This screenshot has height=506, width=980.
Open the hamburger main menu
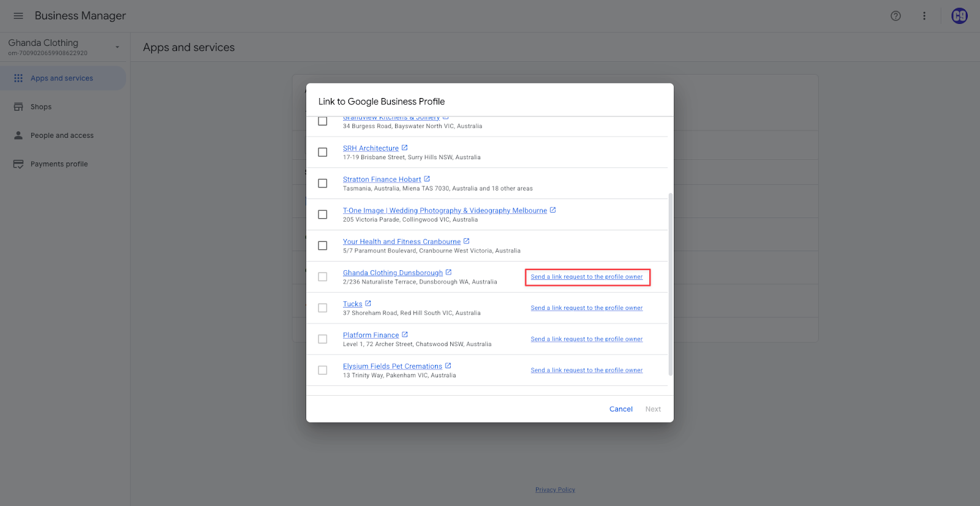18,16
